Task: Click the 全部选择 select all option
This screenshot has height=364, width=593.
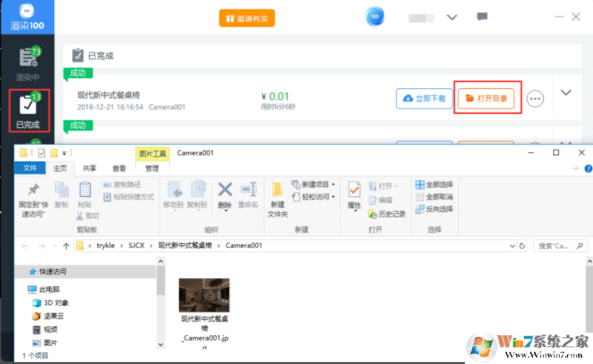Action: 434,185
